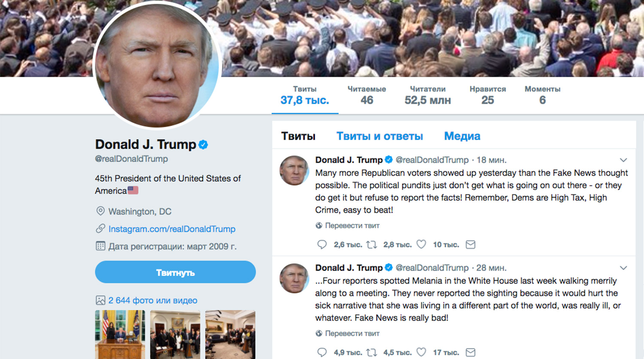
Task: Retweet the Republican voters tweet
Action: (x=372, y=244)
